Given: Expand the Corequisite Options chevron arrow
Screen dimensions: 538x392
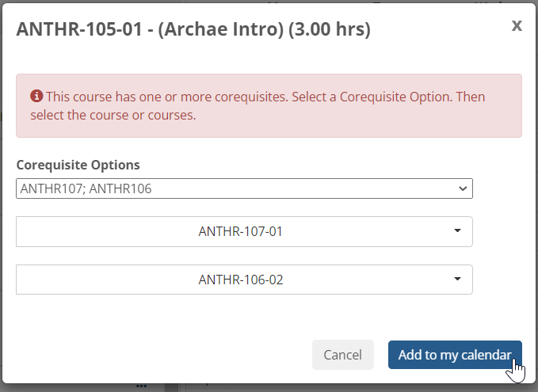Looking at the screenshot, I should pos(463,189).
